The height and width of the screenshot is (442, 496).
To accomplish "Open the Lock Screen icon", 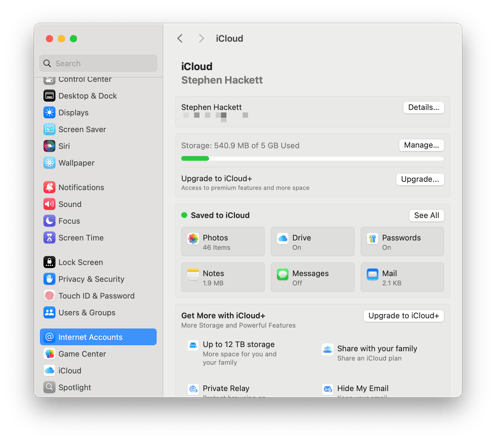I will 49,262.
